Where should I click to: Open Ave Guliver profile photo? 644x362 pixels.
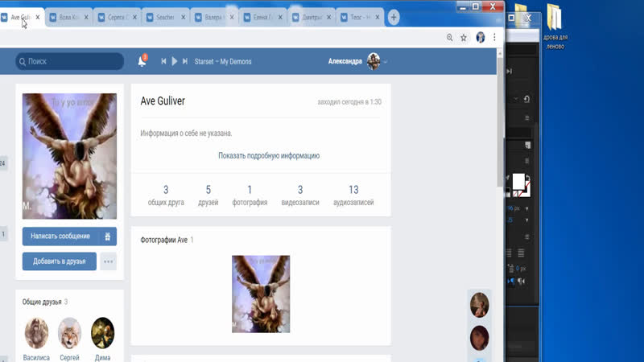69,156
